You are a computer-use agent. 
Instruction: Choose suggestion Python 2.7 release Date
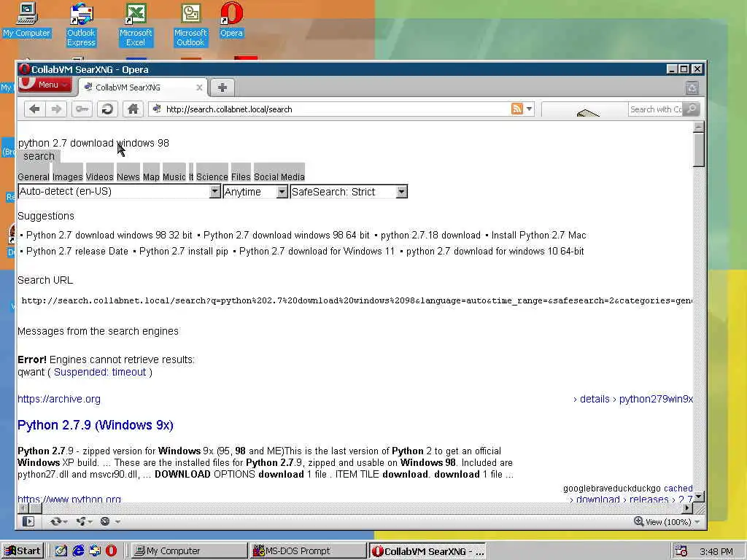tap(77, 251)
